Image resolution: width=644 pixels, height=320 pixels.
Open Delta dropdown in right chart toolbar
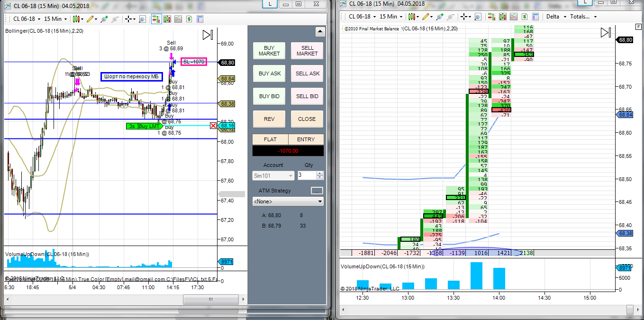click(555, 17)
